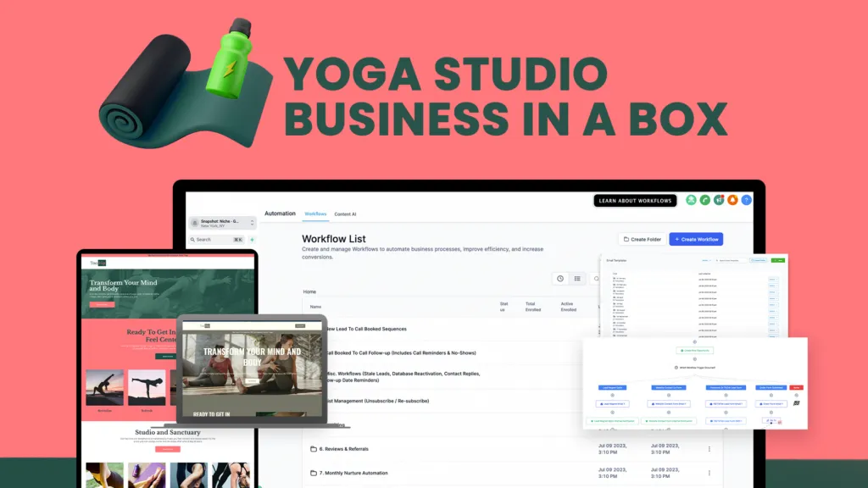Click the sidebar Search field
This screenshot has height=488, width=868.
pos(217,240)
